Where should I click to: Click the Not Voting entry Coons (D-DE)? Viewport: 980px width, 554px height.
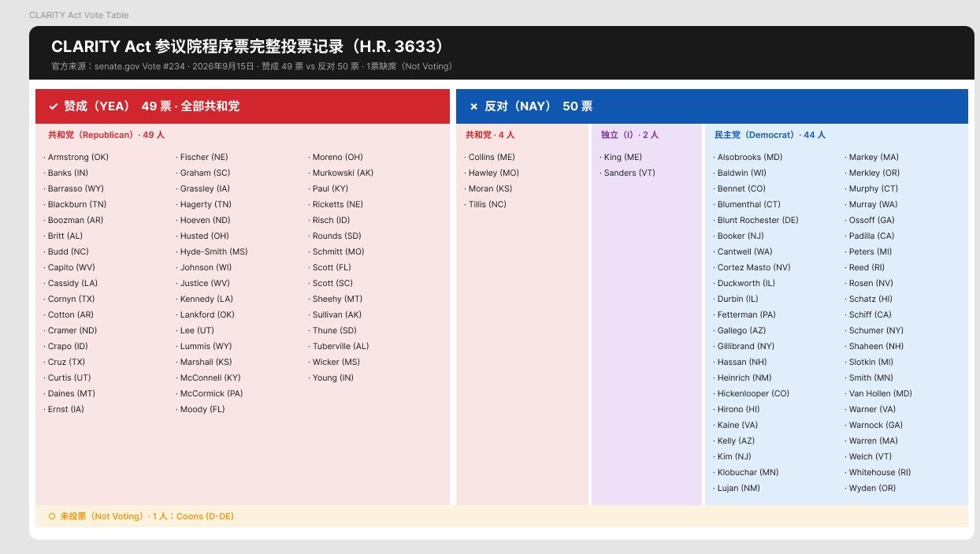pyautogui.click(x=205, y=516)
